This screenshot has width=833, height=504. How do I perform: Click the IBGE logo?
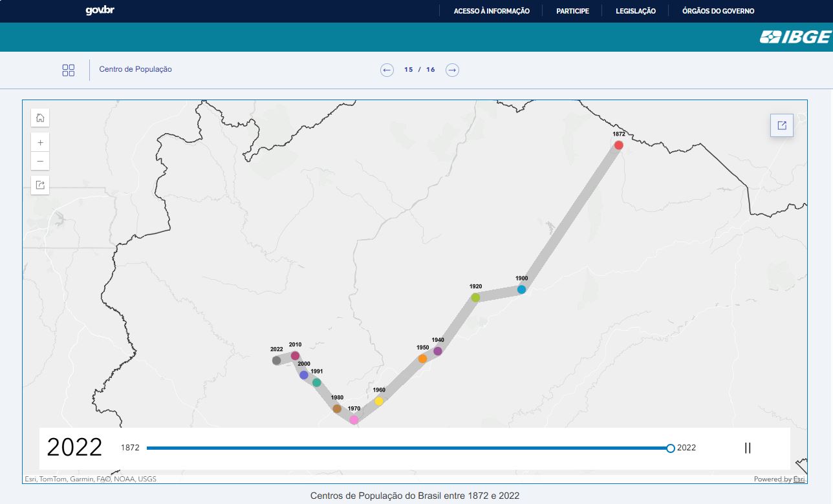(795, 37)
